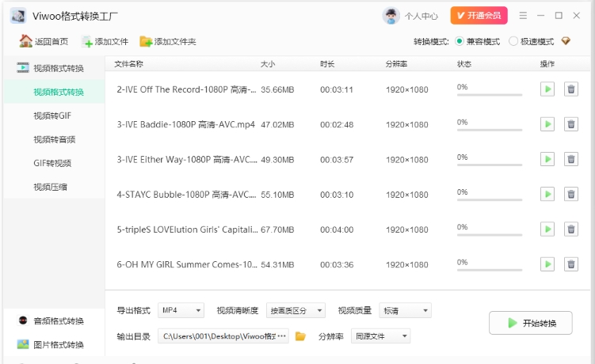Click progress bar of STAYC Bubble row
This screenshot has width=595, height=364.
(490, 200)
